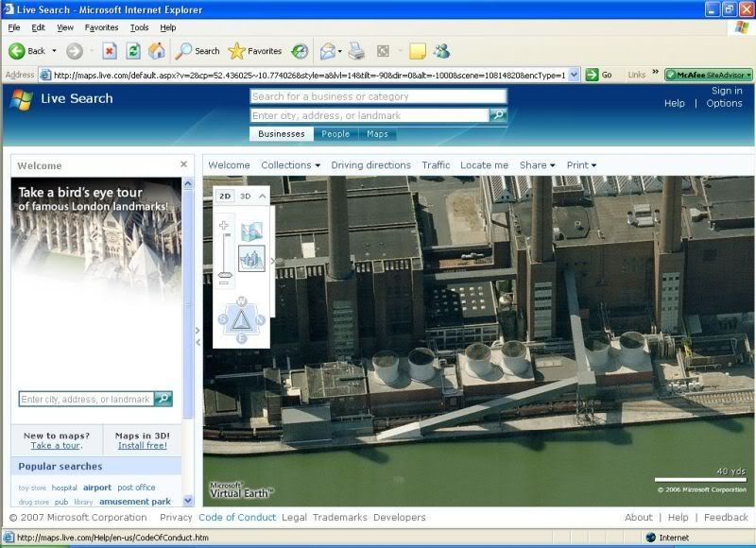Collapse the map control panel with the up chevron
This screenshot has height=548, width=756.
pos(263,197)
